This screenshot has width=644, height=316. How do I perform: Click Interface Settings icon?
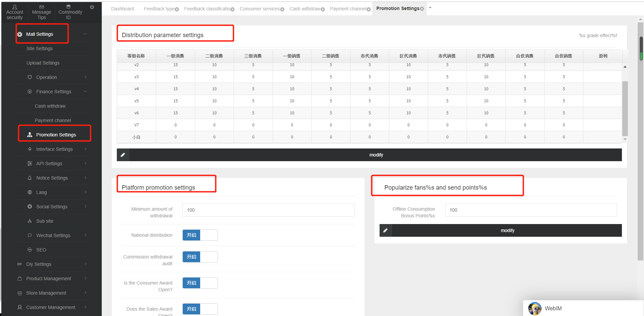30,149
